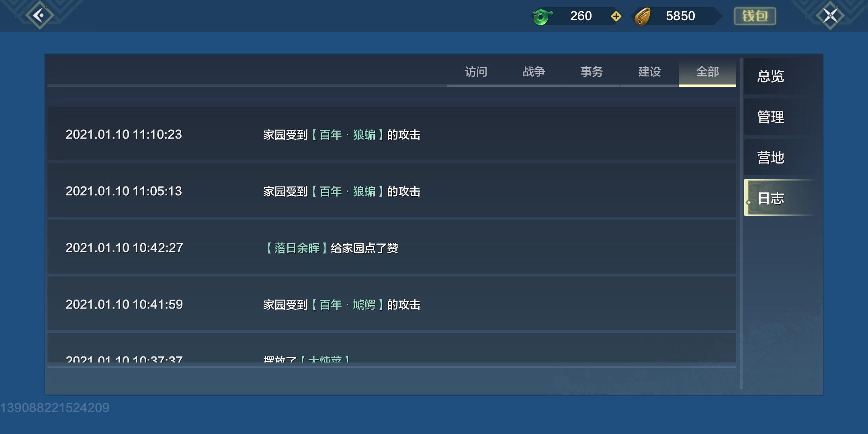Viewport: 868px width, 434px height.
Task: Open the 总览 side menu
Action: point(771,76)
